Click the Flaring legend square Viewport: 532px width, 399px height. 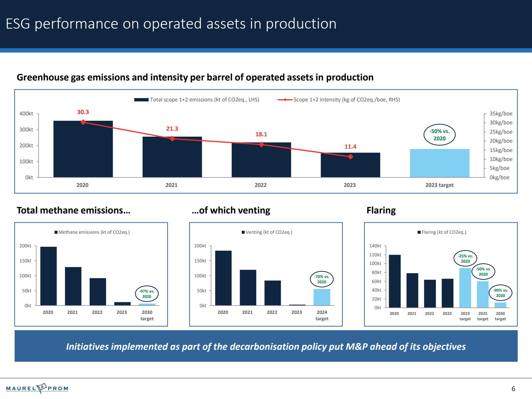[419, 232]
